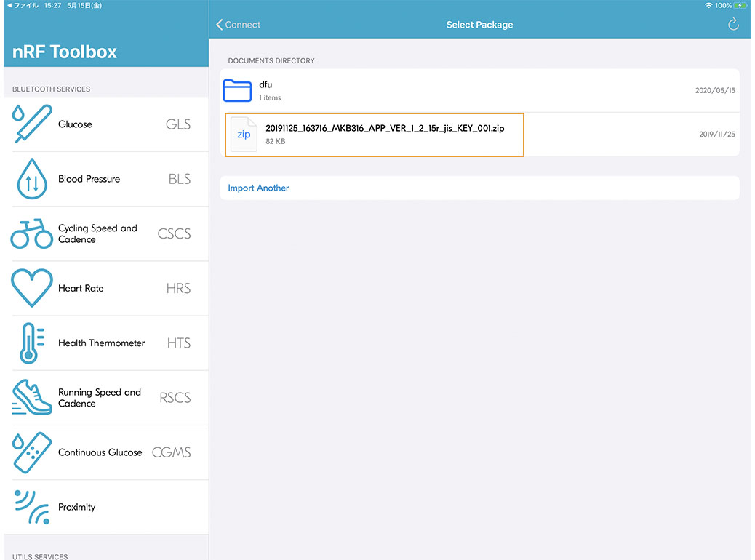The image size is (755, 560).
Task: Open the dfu folder label
Action: (x=265, y=84)
